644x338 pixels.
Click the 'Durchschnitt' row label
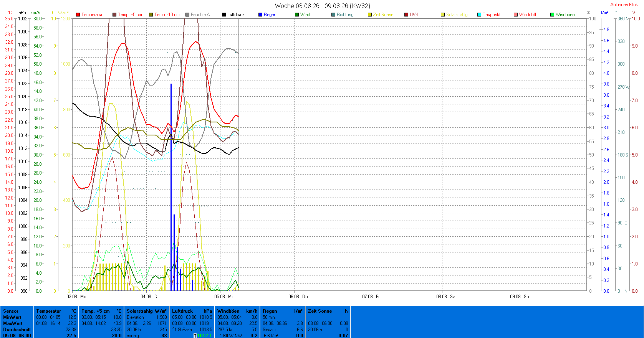click(17, 330)
